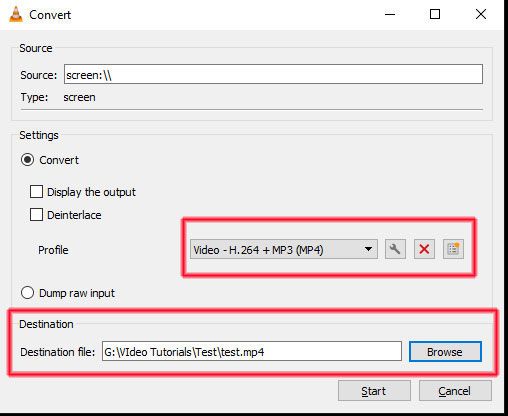This screenshot has height=416, width=508.
Task: Click the Type: screen label text
Action: 58,97
